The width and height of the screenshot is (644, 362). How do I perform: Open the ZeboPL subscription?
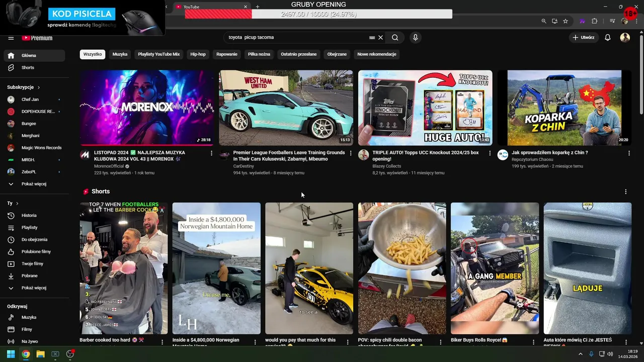pos(34,172)
